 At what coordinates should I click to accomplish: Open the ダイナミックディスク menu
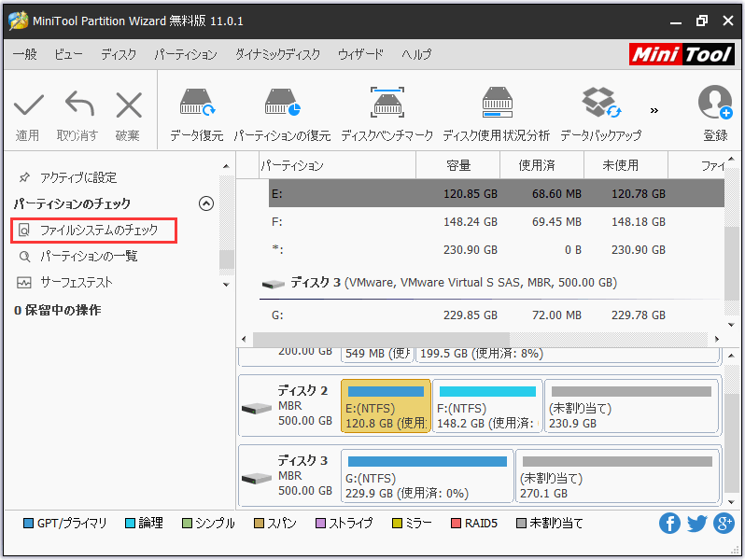tap(278, 54)
